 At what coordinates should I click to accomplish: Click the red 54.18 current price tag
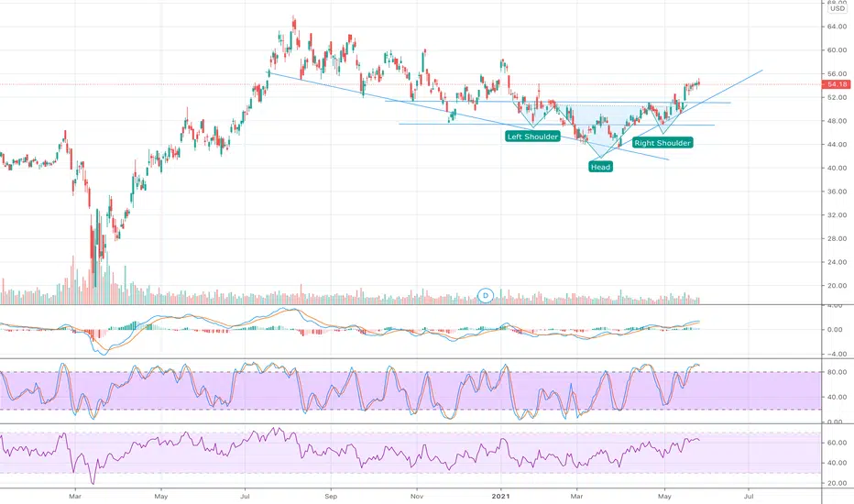[x=837, y=84]
